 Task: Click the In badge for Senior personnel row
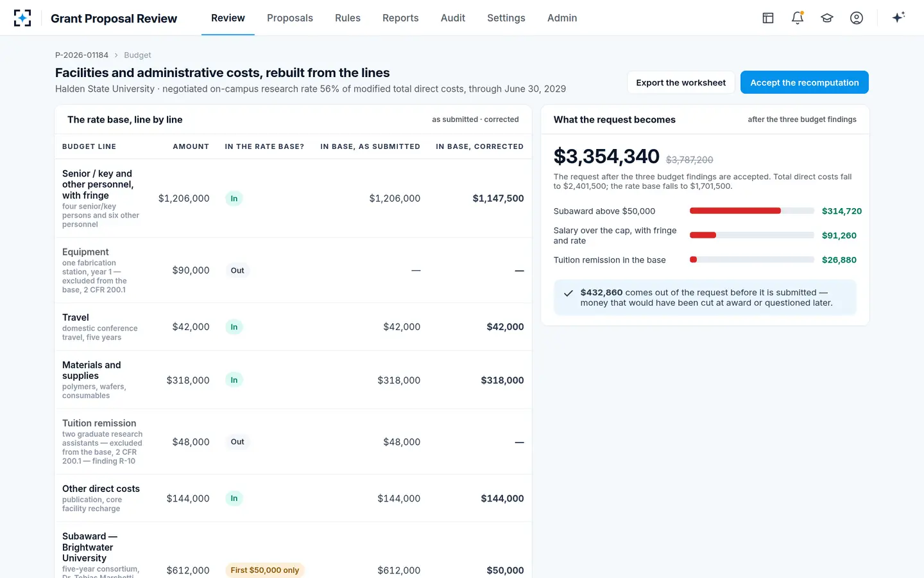234,198
